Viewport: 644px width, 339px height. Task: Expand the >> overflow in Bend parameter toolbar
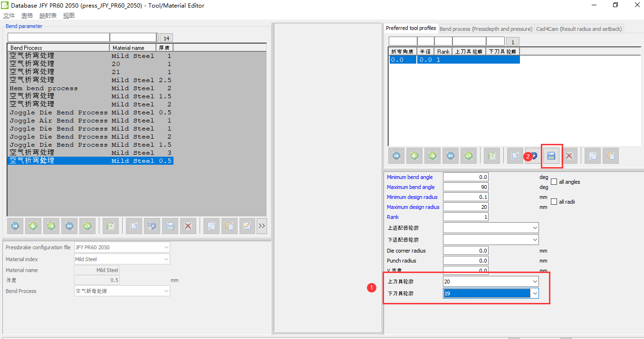click(262, 226)
